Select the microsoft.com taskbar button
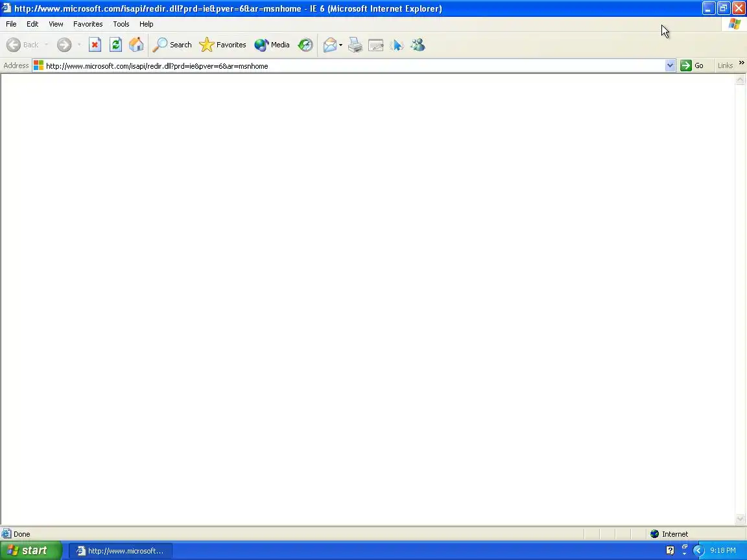This screenshot has width=747, height=560. coord(121,551)
